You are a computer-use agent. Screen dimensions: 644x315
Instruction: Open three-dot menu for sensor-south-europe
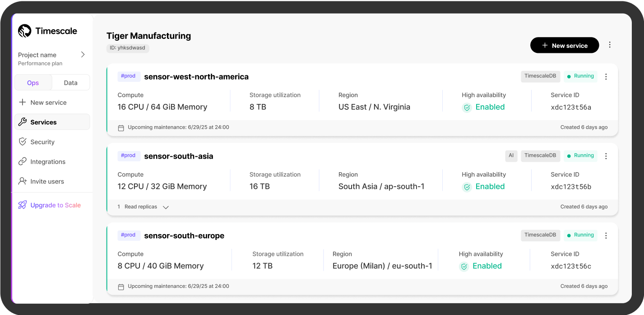[x=606, y=235]
